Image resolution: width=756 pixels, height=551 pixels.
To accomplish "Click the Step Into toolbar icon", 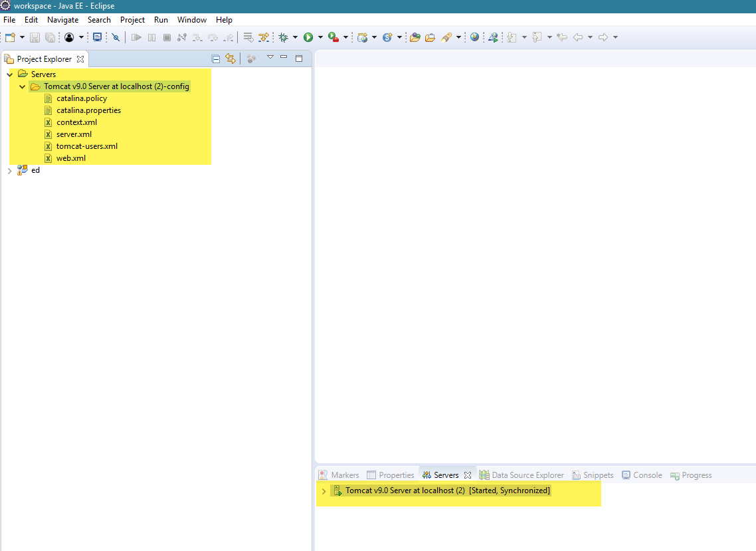I will tap(197, 37).
